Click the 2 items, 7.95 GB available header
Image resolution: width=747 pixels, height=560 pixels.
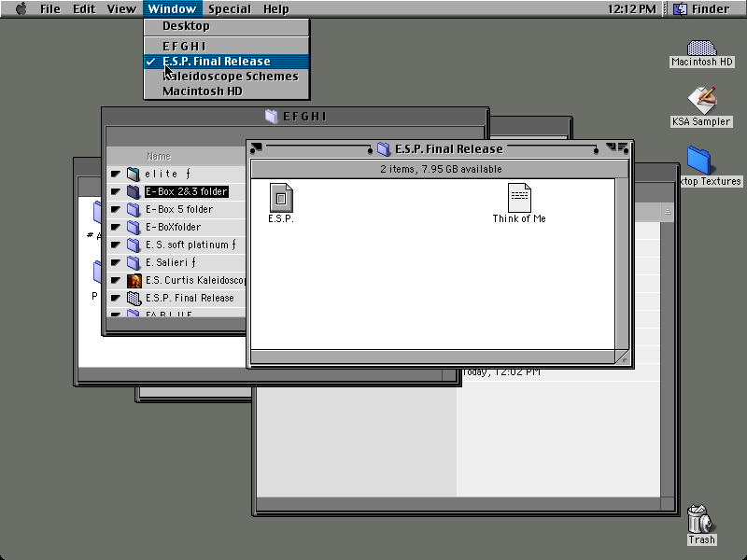(441, 169)
